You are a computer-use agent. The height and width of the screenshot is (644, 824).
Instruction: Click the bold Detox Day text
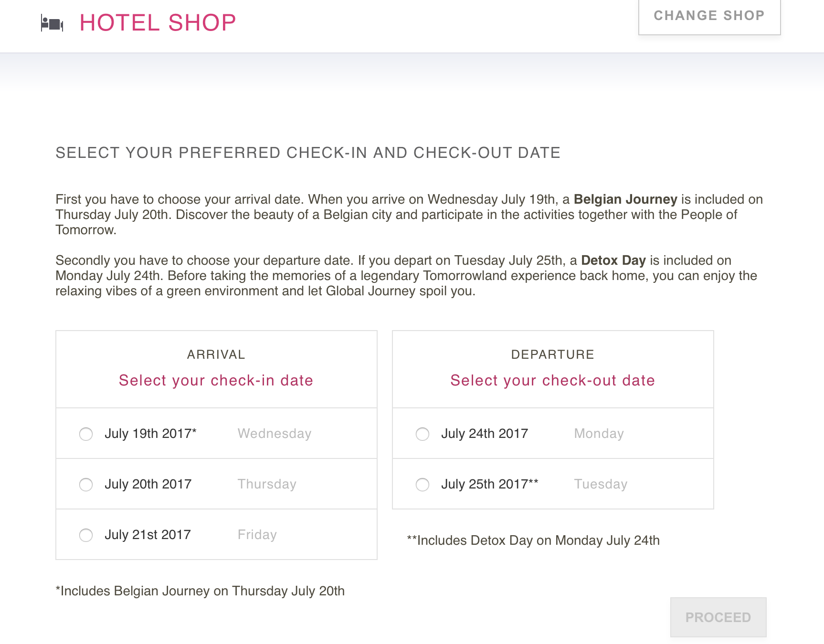613,260
